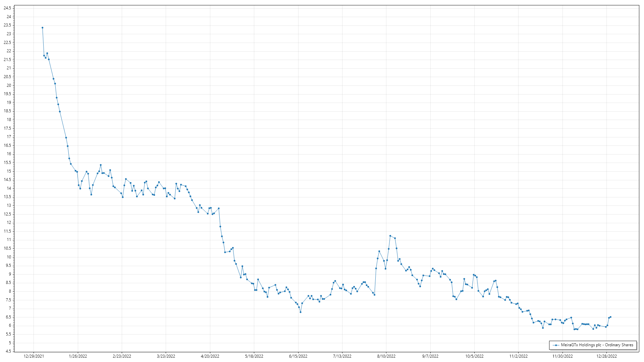This screenshot has width=644, height=362.
Task: Click the 4/20/2022 x-axis date label
Action: pyautogui.click(x=210, y=356)
